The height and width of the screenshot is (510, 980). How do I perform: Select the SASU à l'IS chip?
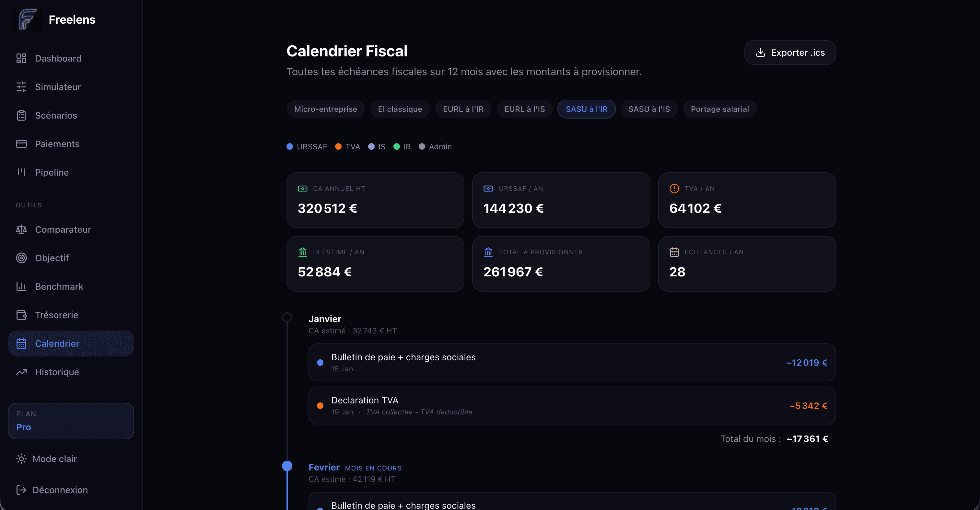point(649,109)
